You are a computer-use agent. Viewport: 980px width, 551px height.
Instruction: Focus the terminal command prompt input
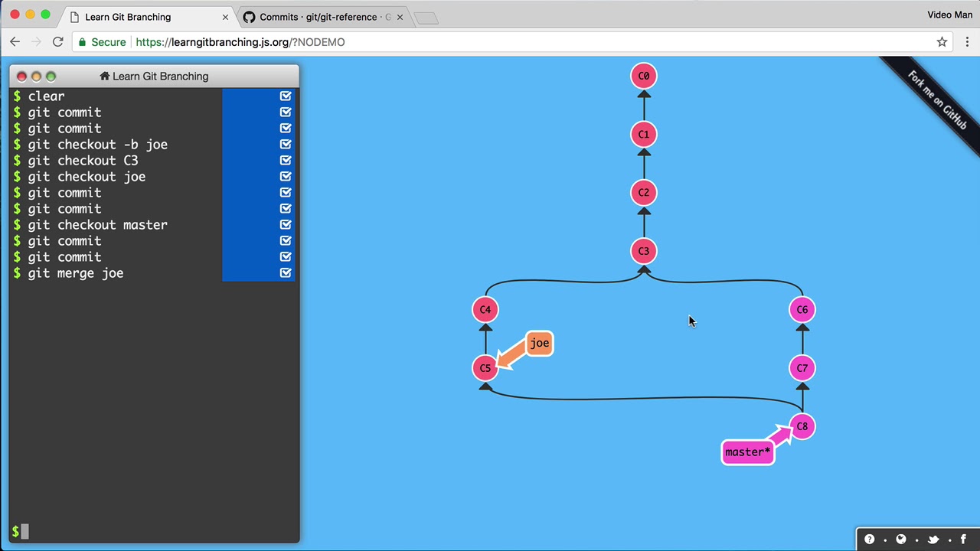(x=153, y=531)
